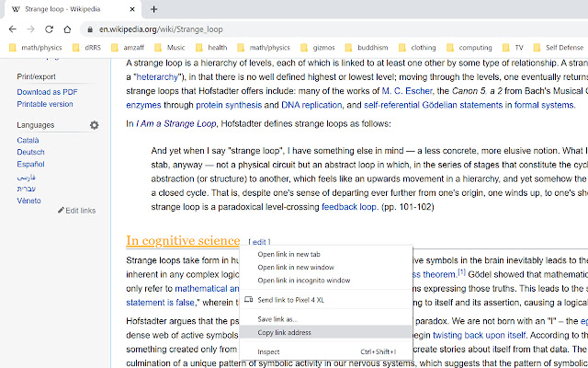Image resolution: width=588 pixels, height=368 pixels.
Task: Click the Print/export sidebar heading
Action: coord(36,76)
